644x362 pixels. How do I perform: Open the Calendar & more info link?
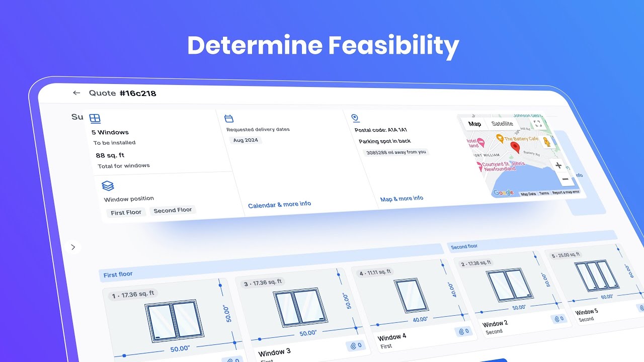(279, 205)
